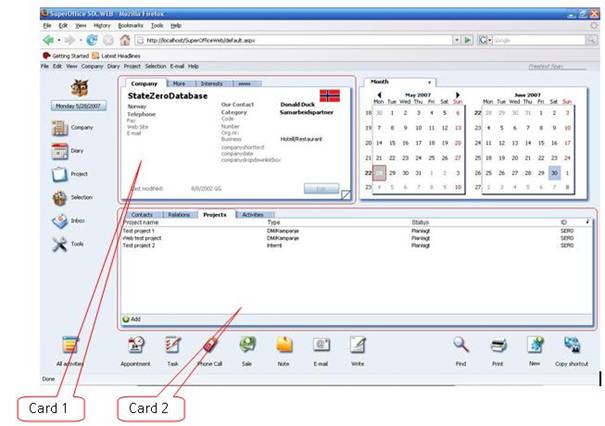Open the Find magnifier icon
The image size is (605, 426).
(x=461, y=345)
